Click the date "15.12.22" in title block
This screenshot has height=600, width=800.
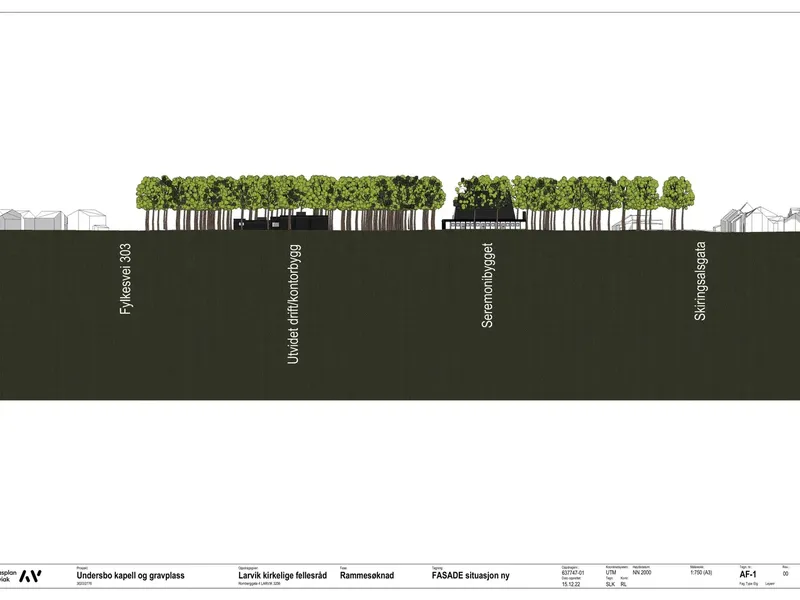pyautogui.click(x=571, y=584)
